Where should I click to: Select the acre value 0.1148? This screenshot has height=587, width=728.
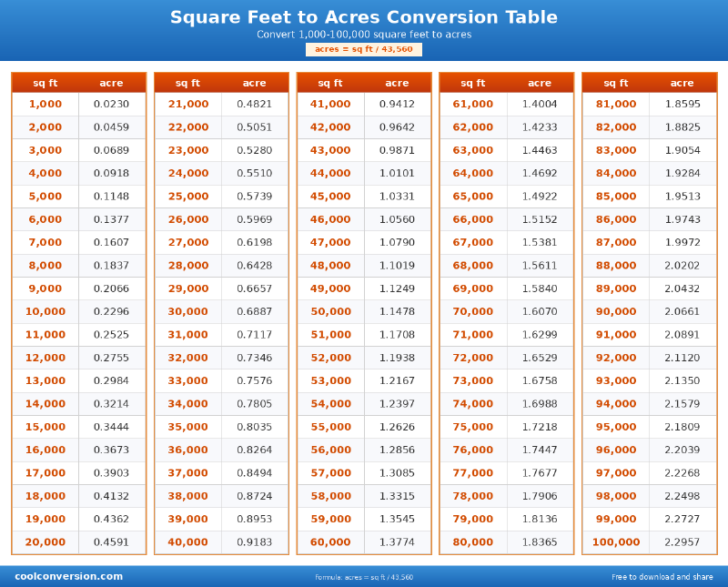point(111,197)
